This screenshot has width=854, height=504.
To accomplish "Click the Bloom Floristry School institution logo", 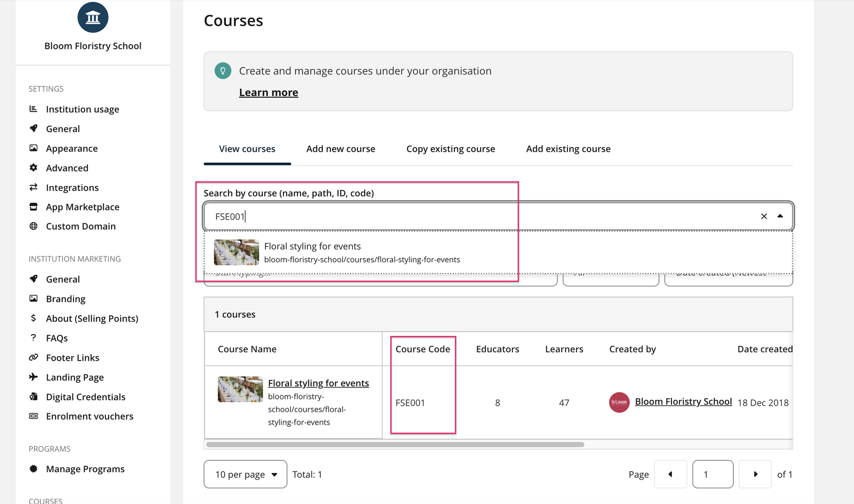I will [x=93, y=17].
